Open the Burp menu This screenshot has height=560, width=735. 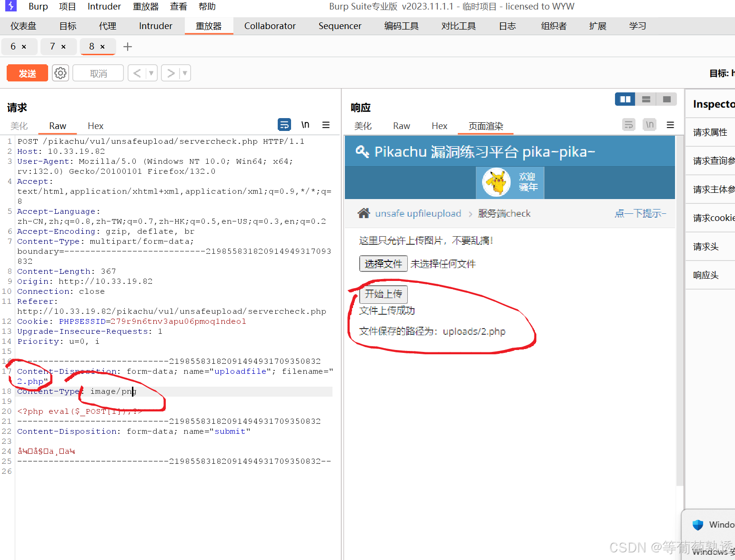point(38,6)
